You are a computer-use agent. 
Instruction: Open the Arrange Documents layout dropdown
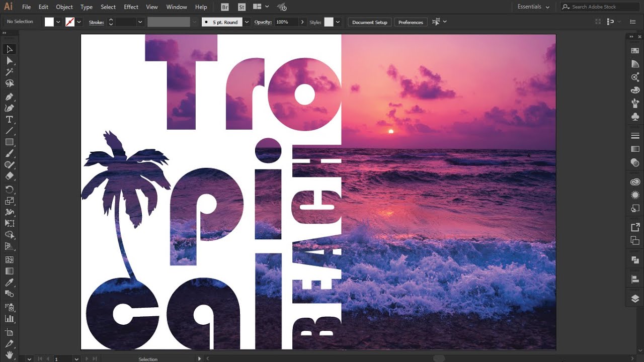pos(261,7)
